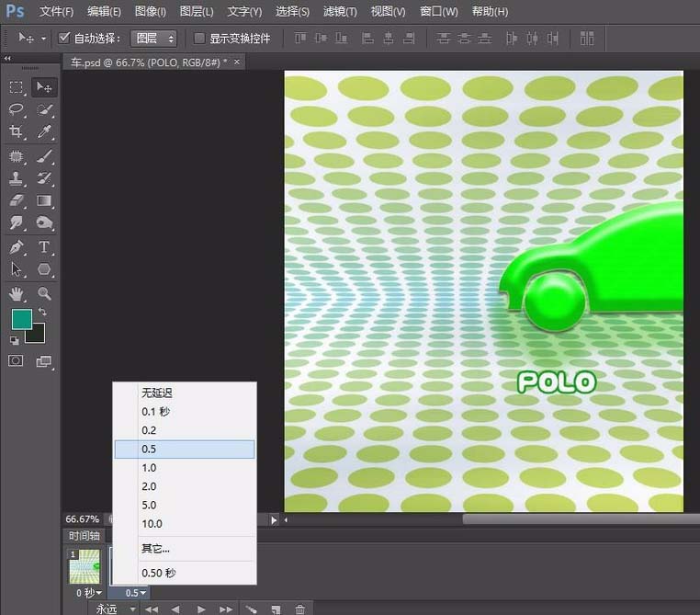Select the Eyedropper tool
The width and height of the screenshot is (700, 615).
click(44, 132)
